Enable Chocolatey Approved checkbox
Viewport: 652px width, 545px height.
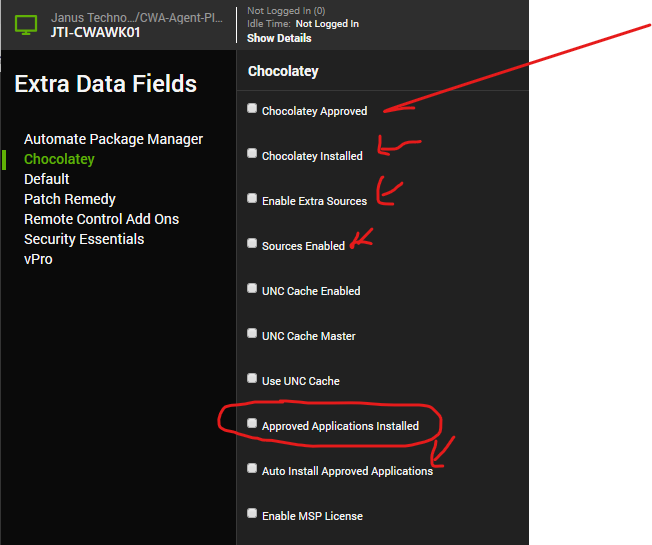(252, 108)
